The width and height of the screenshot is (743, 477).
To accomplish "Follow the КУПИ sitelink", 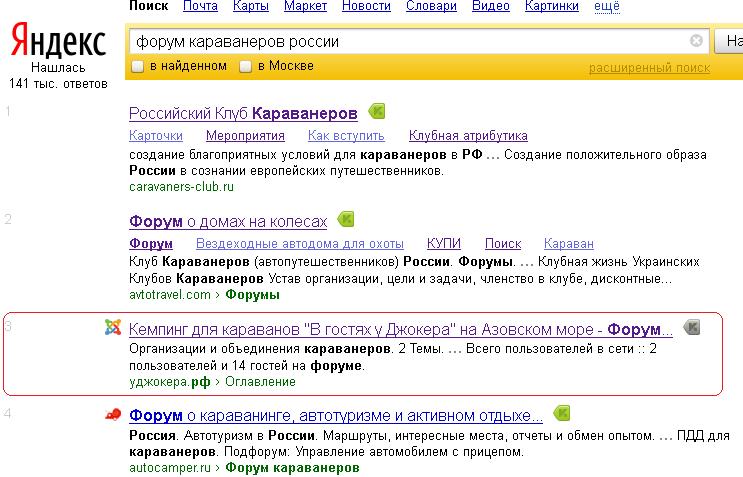I will click(444, 243).
